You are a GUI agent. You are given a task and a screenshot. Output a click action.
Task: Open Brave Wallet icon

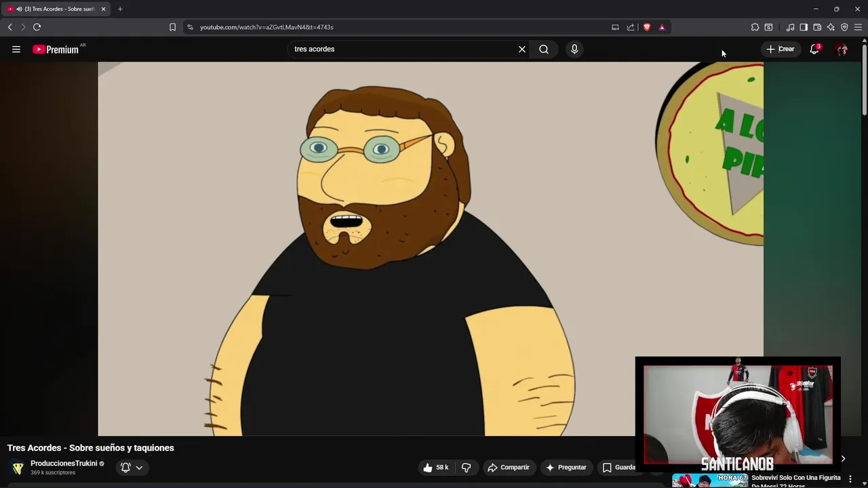coord(817,27)
